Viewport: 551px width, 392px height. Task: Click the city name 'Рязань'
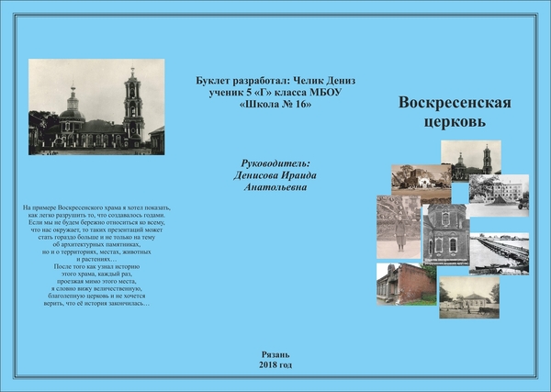pyautogui.click(x=275, y=353)
